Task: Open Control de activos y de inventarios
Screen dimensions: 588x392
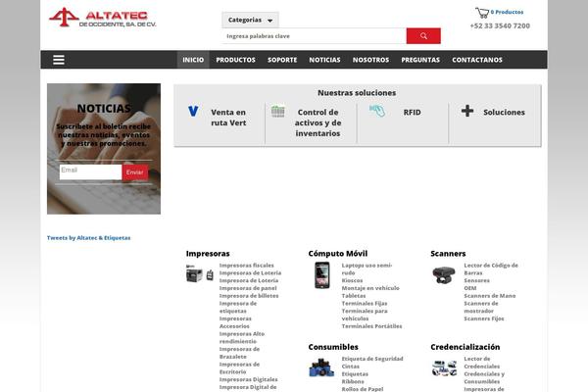Action: coord(318,122)
